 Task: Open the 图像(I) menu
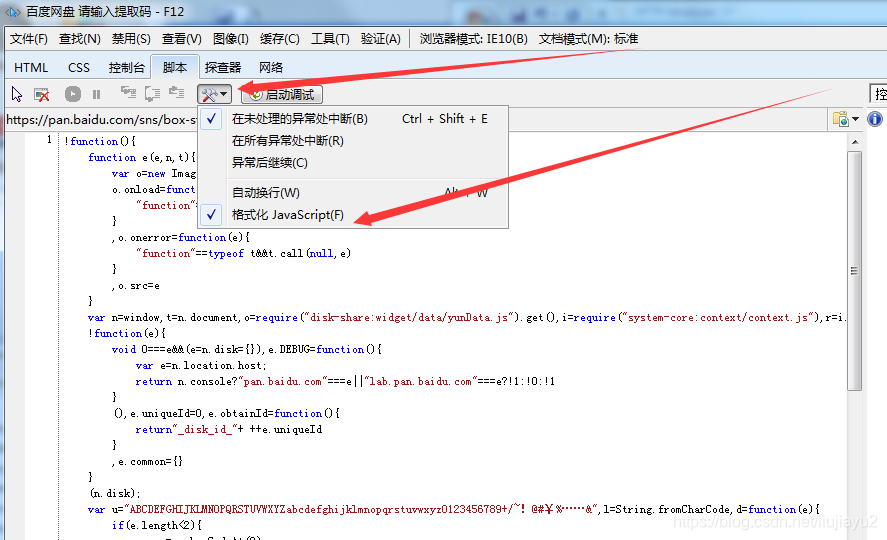[x=231, y=39]
